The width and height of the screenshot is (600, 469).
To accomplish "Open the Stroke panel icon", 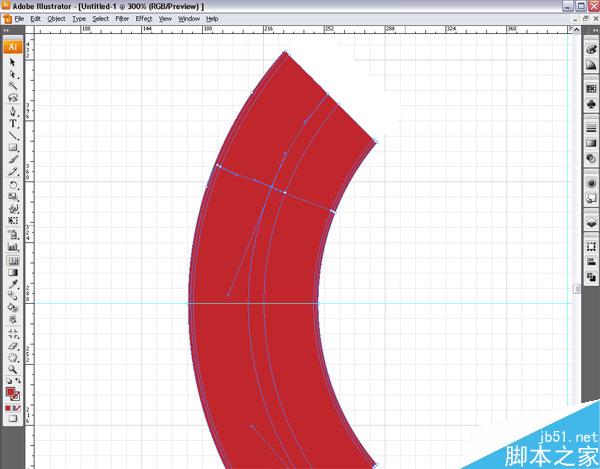I will click(591, 128).
